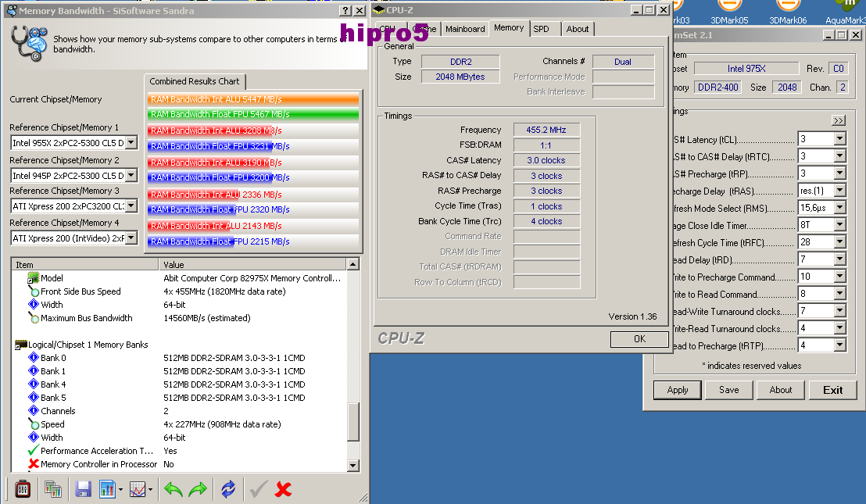Click the Bank 5 blue diamond icon
Screen dimensions: 866x504
[34, 398]
